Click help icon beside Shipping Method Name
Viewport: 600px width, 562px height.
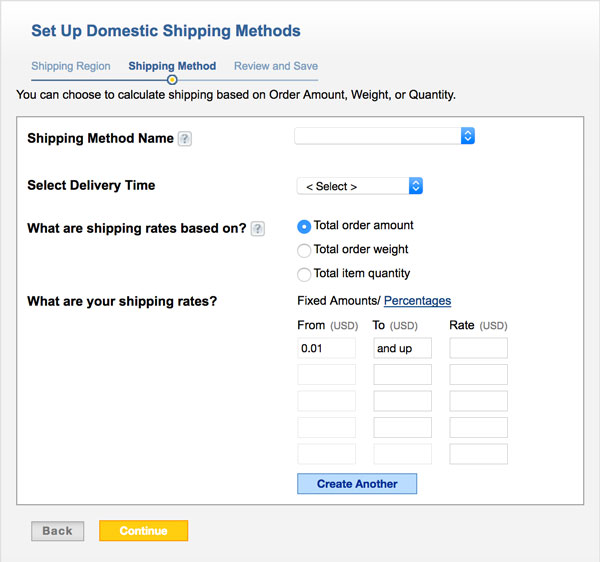185,139
